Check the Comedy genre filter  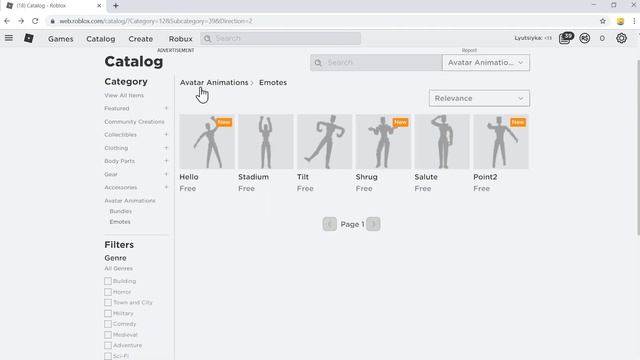(x=108, y=324)
